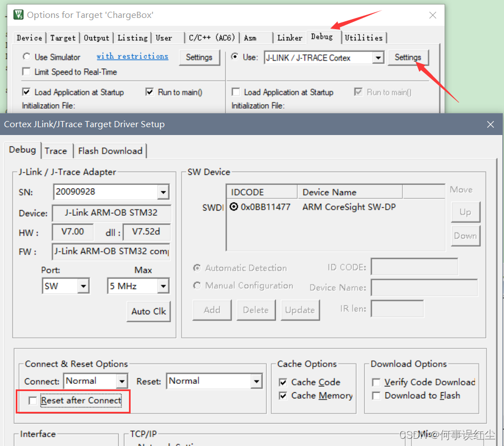504x446 pixels.
Task: Select the 0x0BB11477 IDCODE radio entry
Action: pyautogui.click(x=234, y=207)
